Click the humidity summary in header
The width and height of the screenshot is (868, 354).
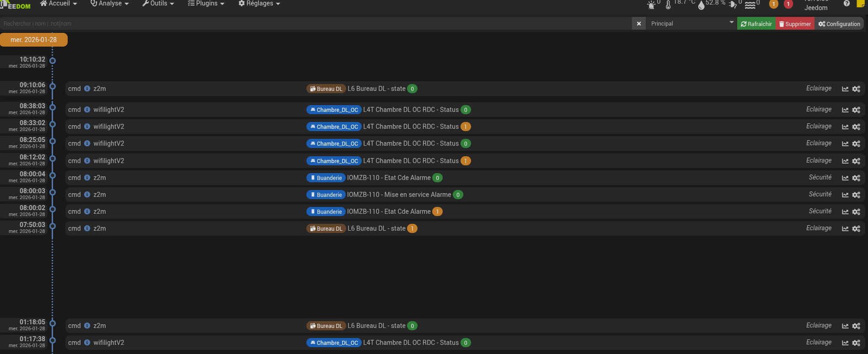point(712,4)
